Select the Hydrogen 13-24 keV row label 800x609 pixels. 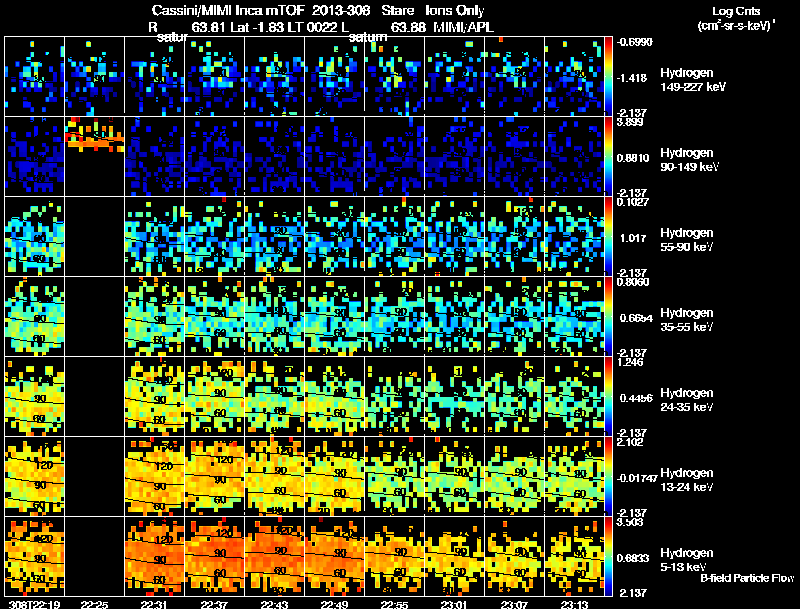[687, 480]
